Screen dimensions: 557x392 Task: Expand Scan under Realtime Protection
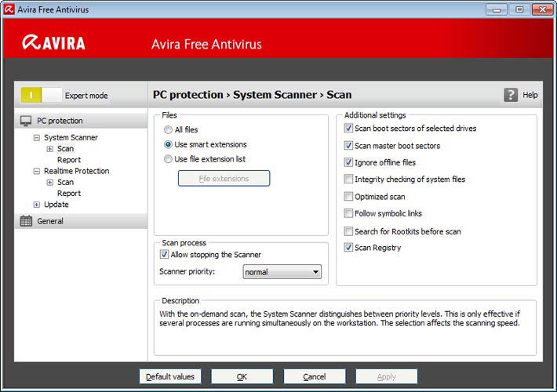point(49,183)
